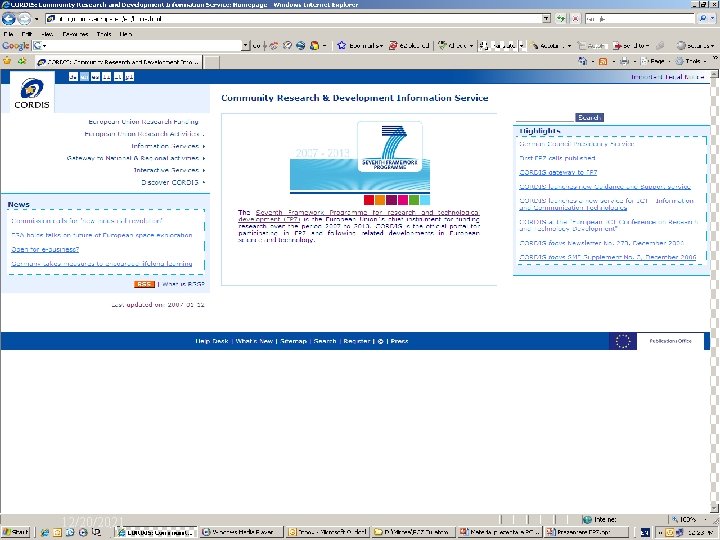The width and height of the screenshot is (720, 540).
Task: Open the Edit menu
Action: click(x=27, y=34)
